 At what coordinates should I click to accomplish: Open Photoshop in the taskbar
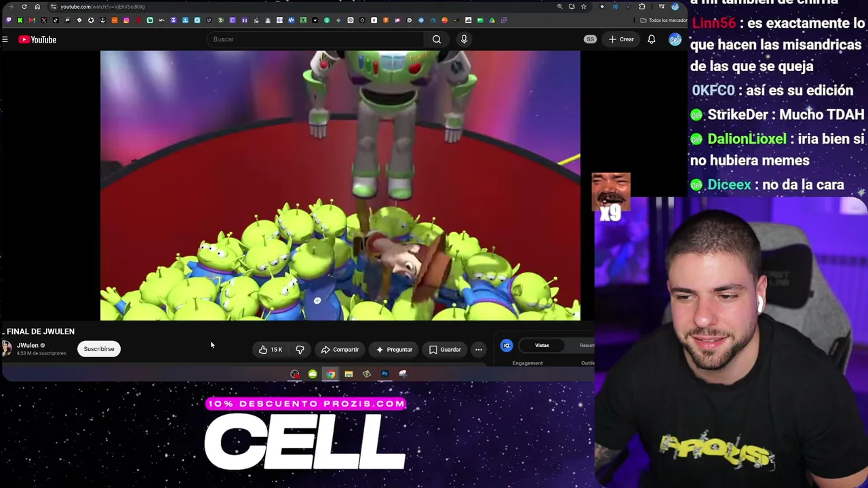[x=384, y=374]
